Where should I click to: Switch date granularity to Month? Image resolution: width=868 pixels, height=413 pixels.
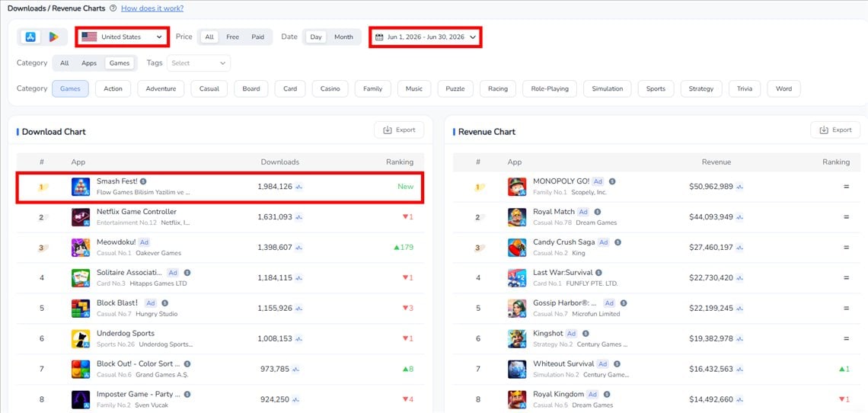coord(343,37)
